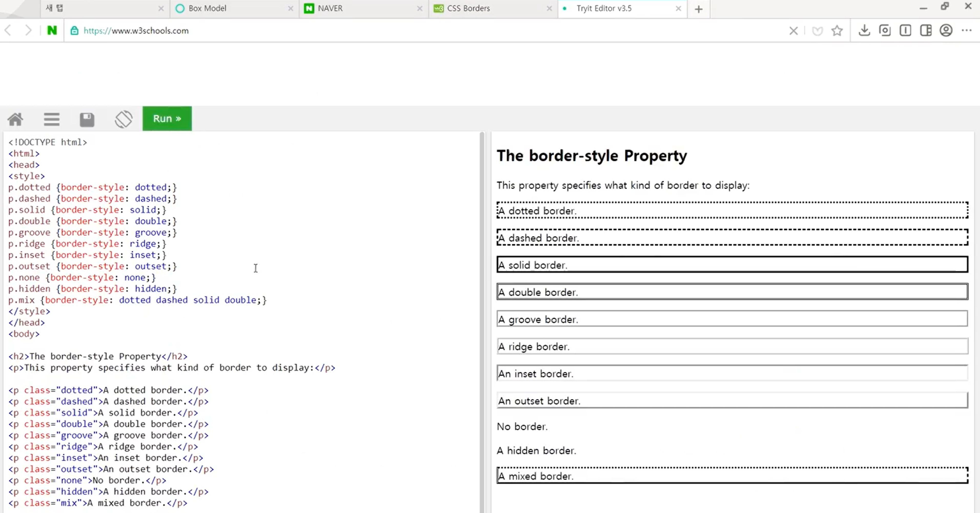
Task: Open a new tab with plus button
Action: 698,9
